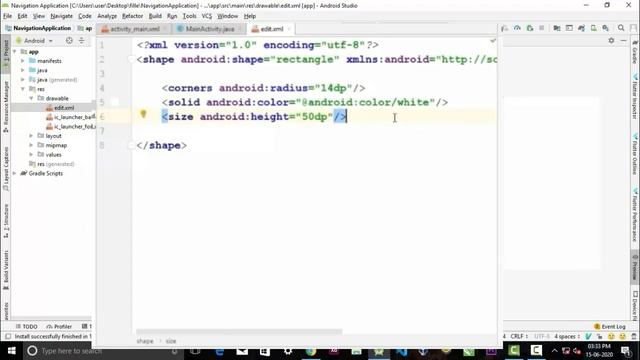Open the TODO tool window
Viewport: 640px width, 360px height.
tap(27, 327)
